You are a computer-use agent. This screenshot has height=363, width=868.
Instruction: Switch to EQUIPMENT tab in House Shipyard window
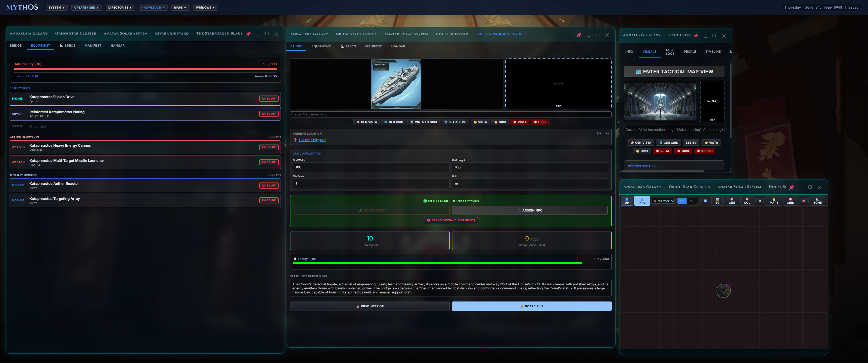(321, 46)
